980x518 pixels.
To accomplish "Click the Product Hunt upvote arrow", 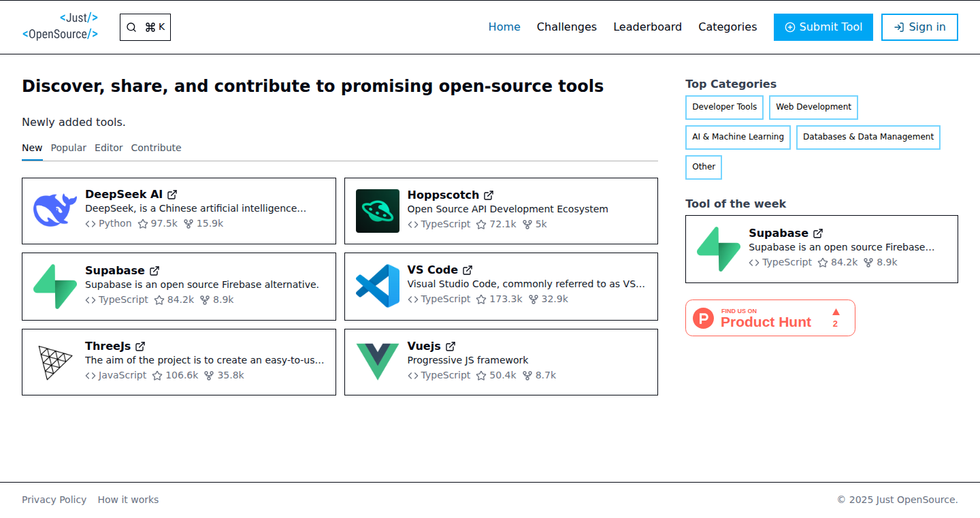I will point(836,312).
